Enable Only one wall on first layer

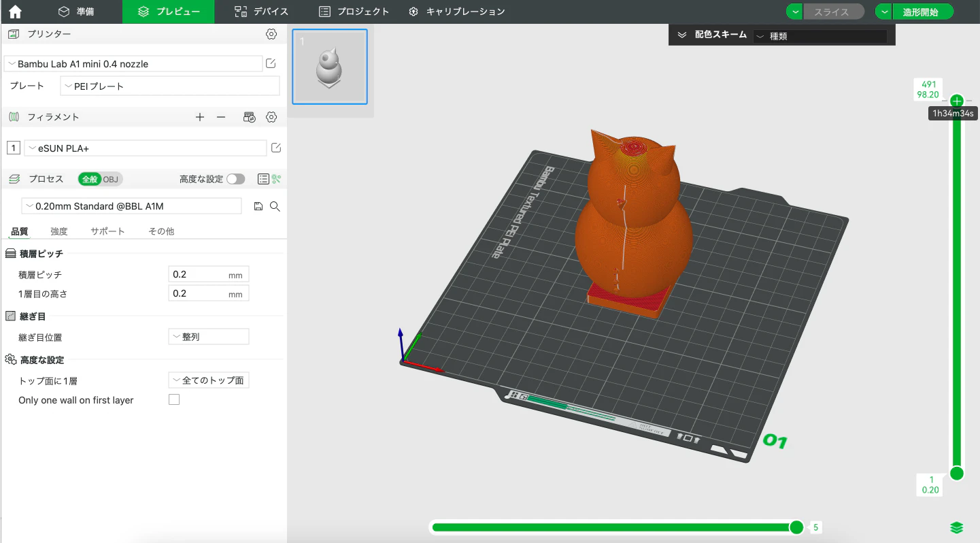[174, 400]
